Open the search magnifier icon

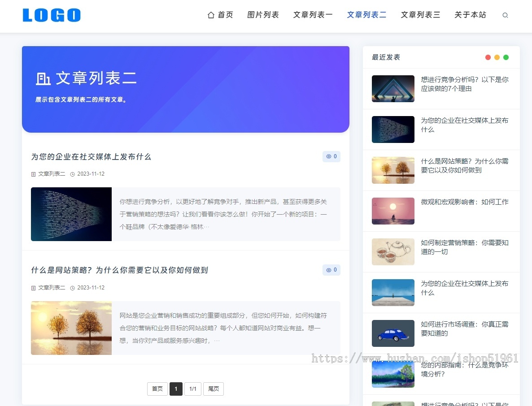coord(505,15)
